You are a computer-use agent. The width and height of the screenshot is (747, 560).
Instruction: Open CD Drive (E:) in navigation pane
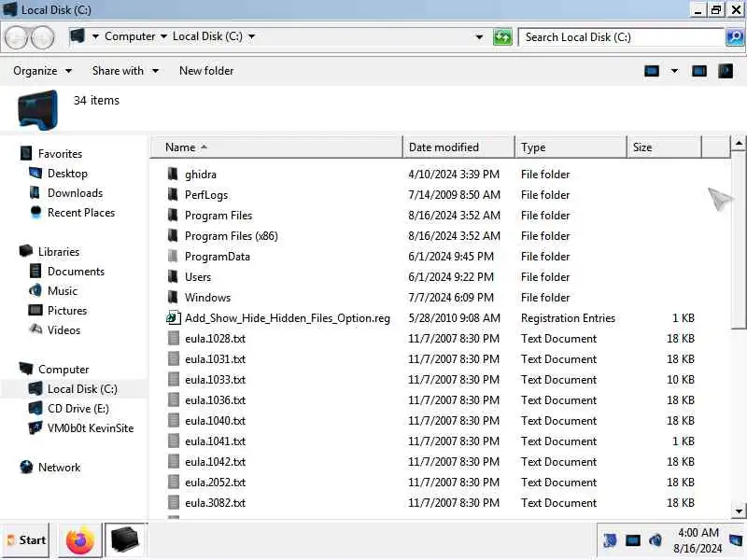[78, 408]
